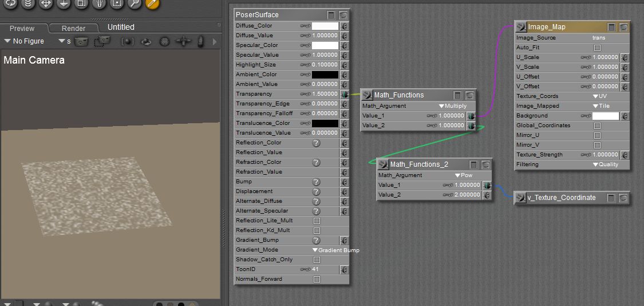Switch to the Preview tab

22,29
